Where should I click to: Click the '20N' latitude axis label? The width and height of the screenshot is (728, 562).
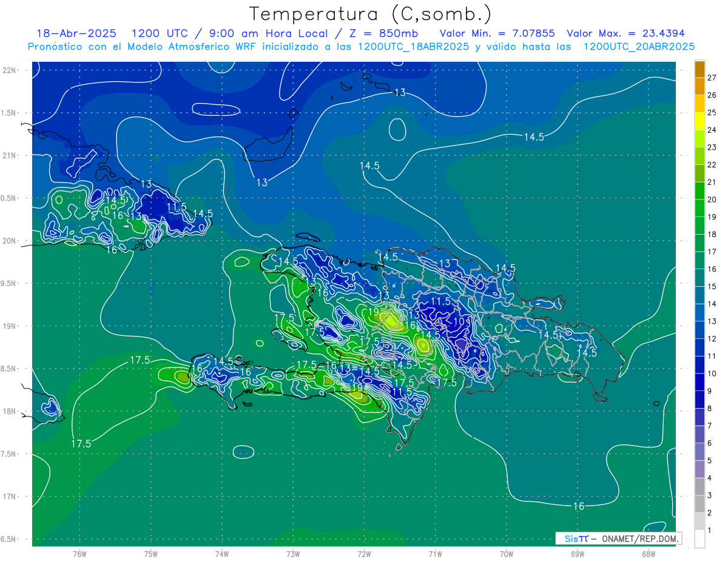point(10,241)
